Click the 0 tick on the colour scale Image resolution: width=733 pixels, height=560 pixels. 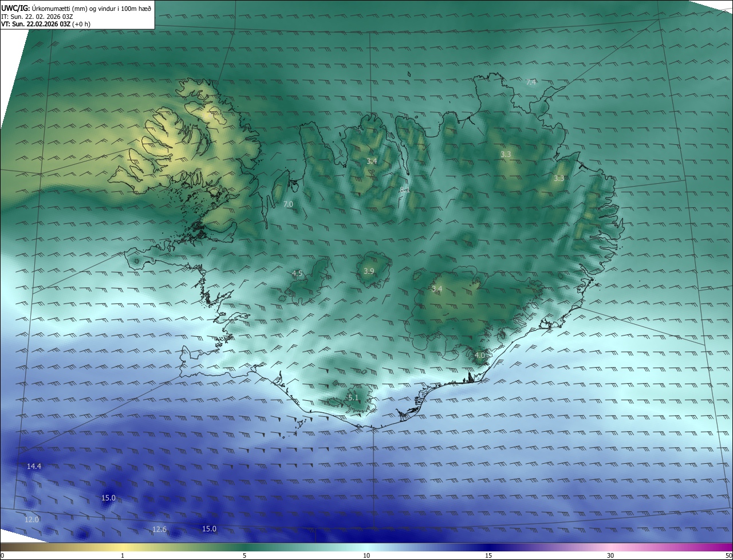coord(2,555)
